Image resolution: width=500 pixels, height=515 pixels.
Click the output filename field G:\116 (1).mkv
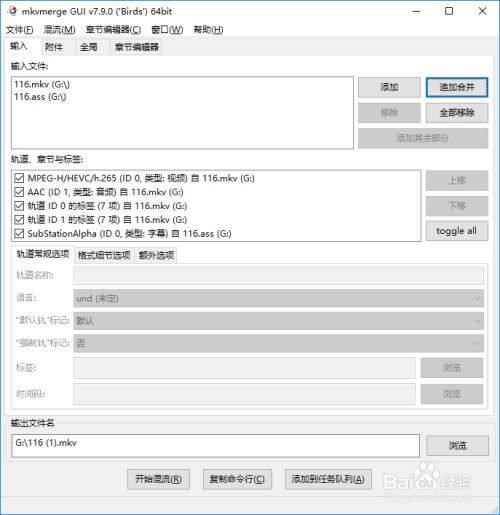(215, 446)
